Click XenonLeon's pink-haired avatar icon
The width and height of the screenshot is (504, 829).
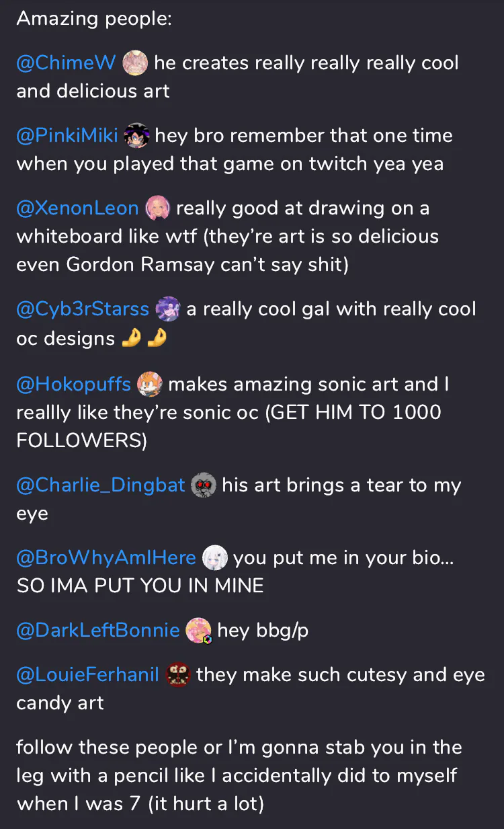157,208
